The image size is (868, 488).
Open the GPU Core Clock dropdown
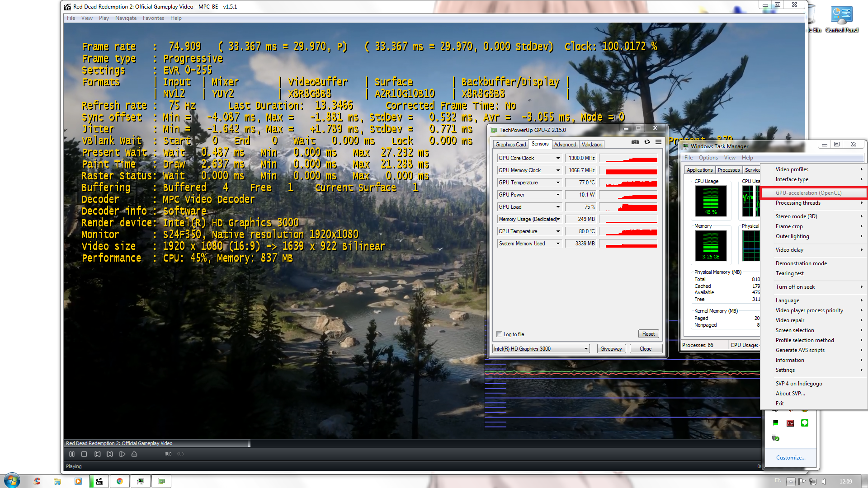tap(558, 158)
